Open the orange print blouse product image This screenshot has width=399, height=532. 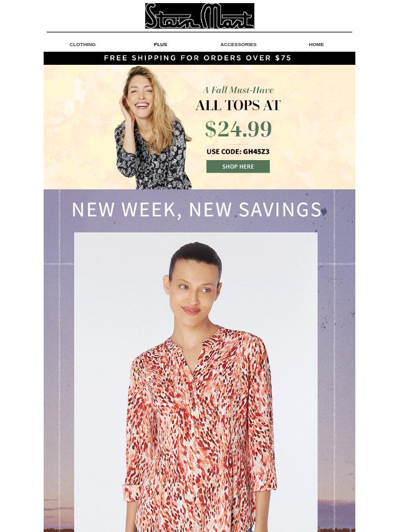click(196, 382)
